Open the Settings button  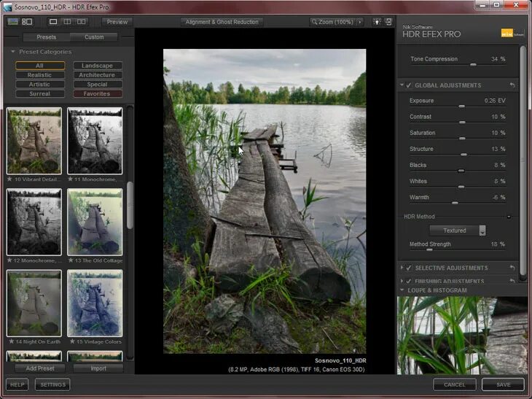(x=52, y=384)
